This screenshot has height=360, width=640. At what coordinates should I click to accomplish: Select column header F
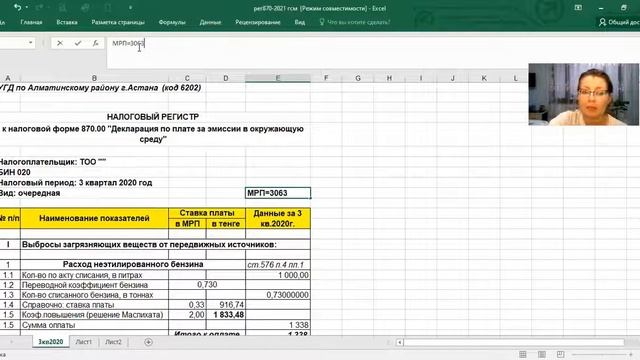click(326, 78)
